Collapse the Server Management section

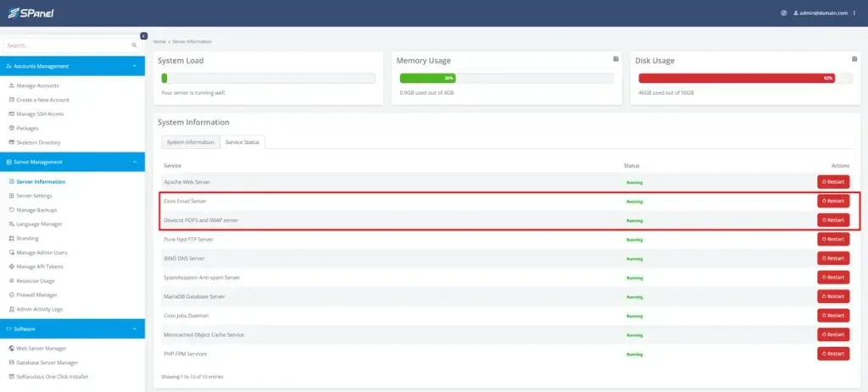pyautogui.click(x=72, y=162)
